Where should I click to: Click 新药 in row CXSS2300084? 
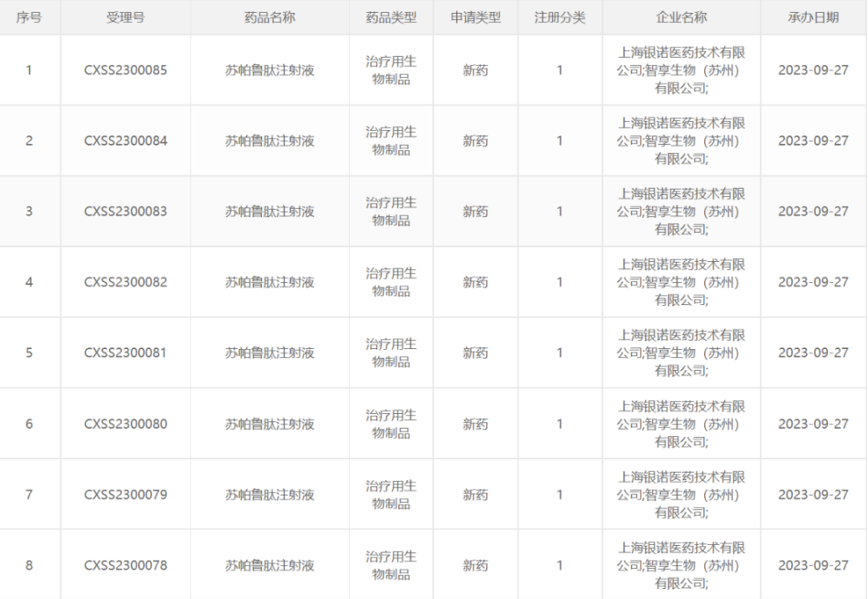pyautogui.click(x=475, y=141)
